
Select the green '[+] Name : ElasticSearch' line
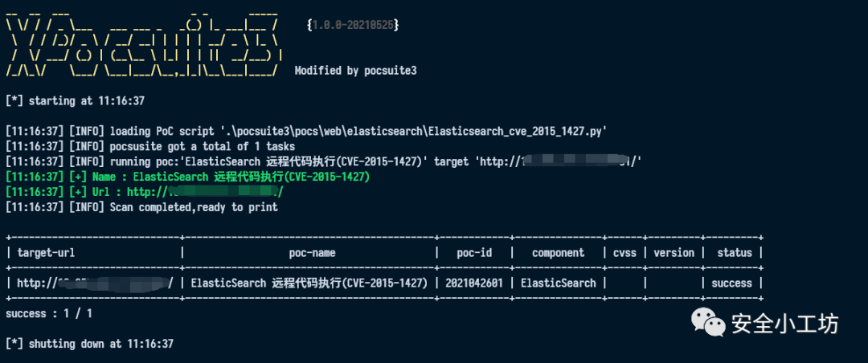(x=187, y=177)
